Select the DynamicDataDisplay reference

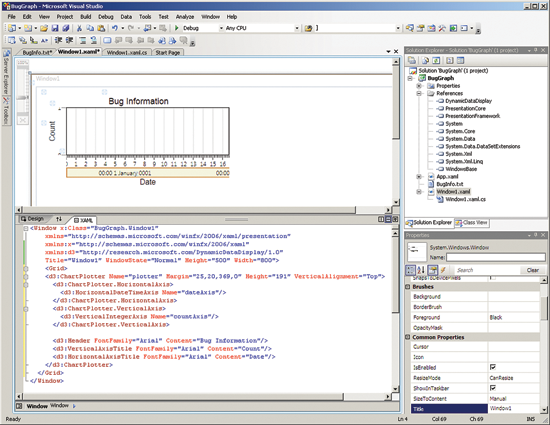pyautogui.click(x=468, y=101)
